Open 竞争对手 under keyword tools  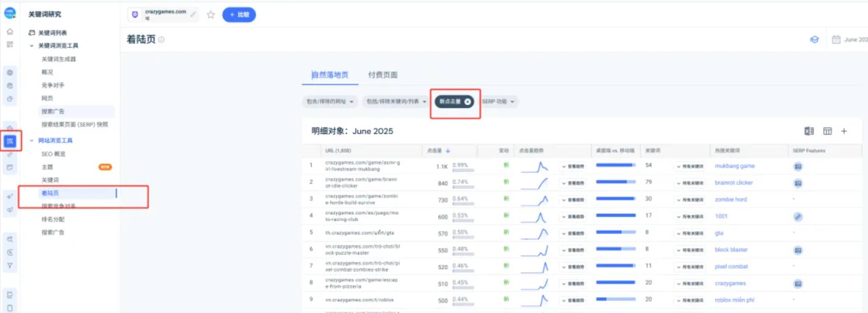[x=53, y=85]
